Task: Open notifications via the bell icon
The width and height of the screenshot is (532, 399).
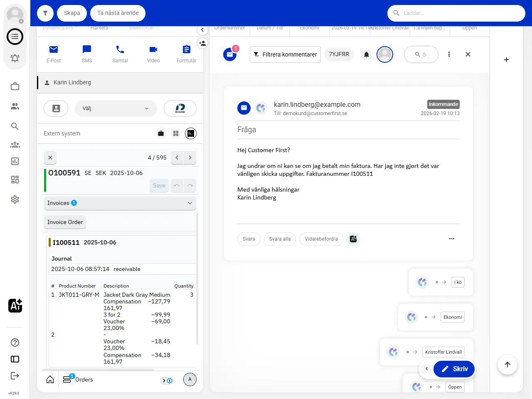Action: pyautogui.click(x=15, y=58)
